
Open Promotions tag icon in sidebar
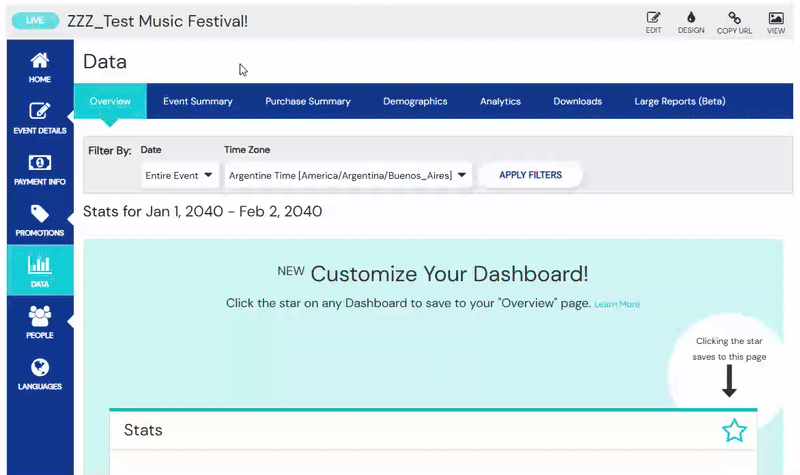pos(40,213)
